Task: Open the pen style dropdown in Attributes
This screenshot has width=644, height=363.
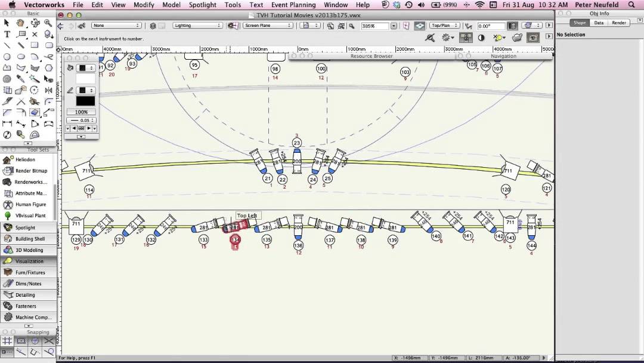Action: pos(86,90)
